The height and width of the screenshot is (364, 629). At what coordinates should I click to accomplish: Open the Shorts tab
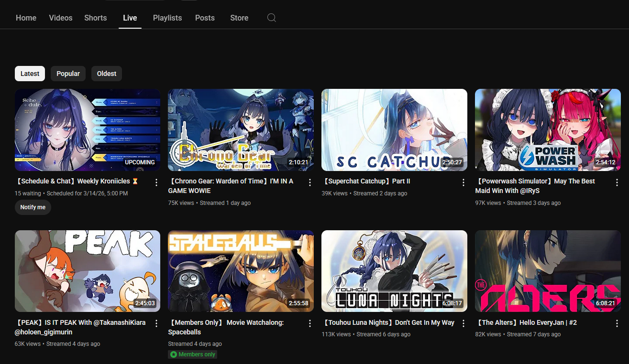(x=96, y=18)
